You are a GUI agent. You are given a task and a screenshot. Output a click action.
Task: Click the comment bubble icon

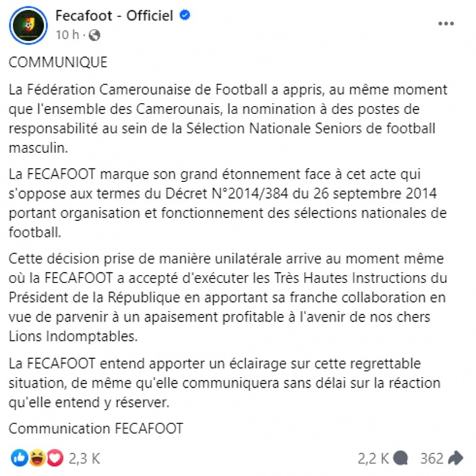[400, 458]
